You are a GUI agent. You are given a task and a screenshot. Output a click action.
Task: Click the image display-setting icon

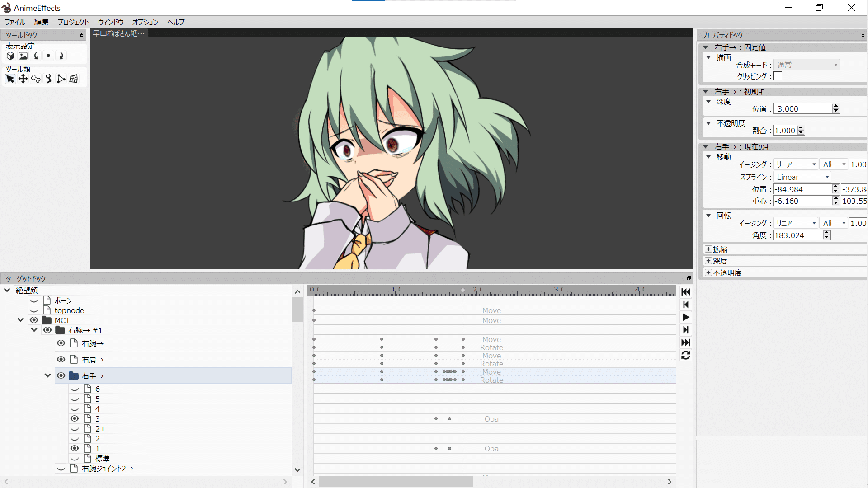(23, 56)
